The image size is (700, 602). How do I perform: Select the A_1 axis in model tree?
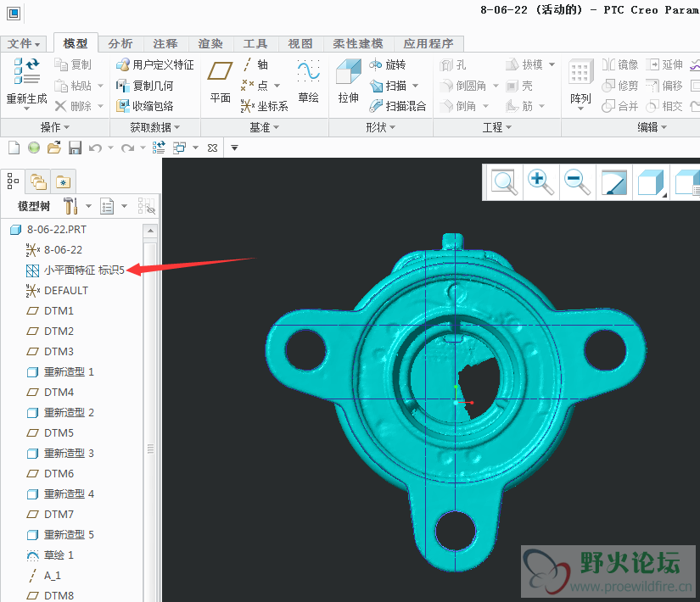[x=44, y=576]
